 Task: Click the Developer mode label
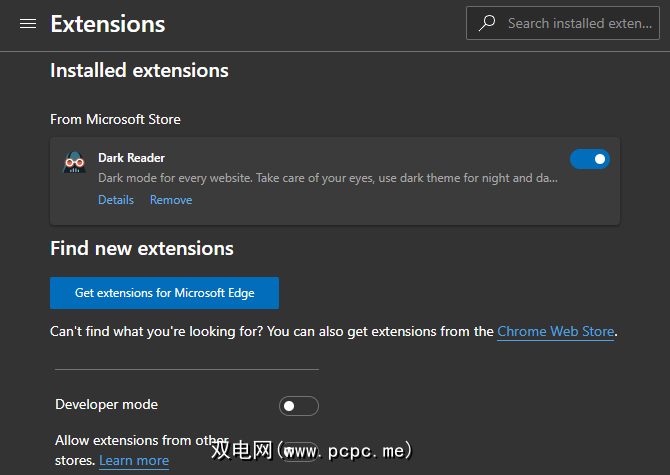(106, 405)
